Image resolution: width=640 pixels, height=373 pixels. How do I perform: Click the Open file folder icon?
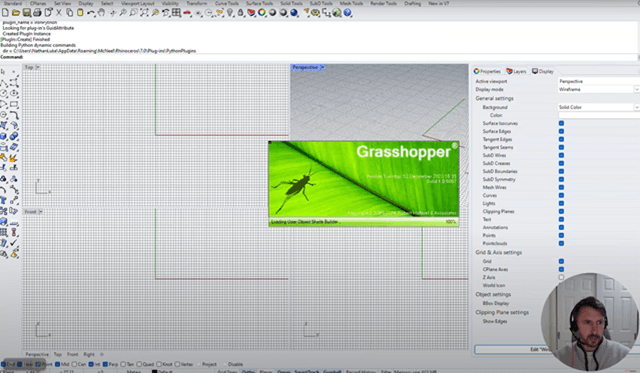pos(16,13)
